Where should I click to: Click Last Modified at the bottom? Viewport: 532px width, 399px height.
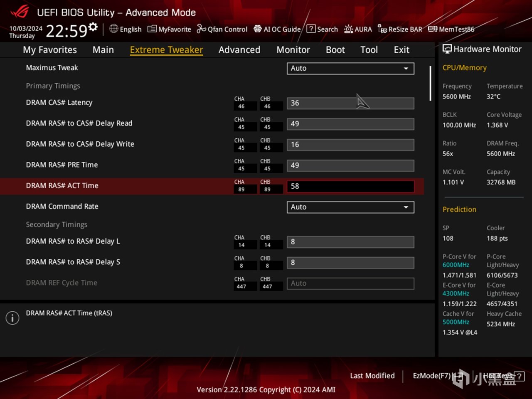372,376
